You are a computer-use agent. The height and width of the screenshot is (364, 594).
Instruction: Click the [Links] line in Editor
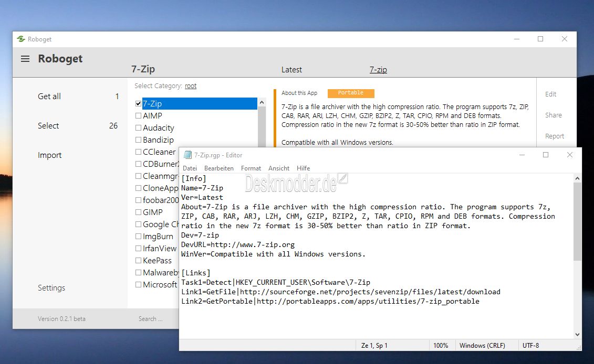click(196, 273)
